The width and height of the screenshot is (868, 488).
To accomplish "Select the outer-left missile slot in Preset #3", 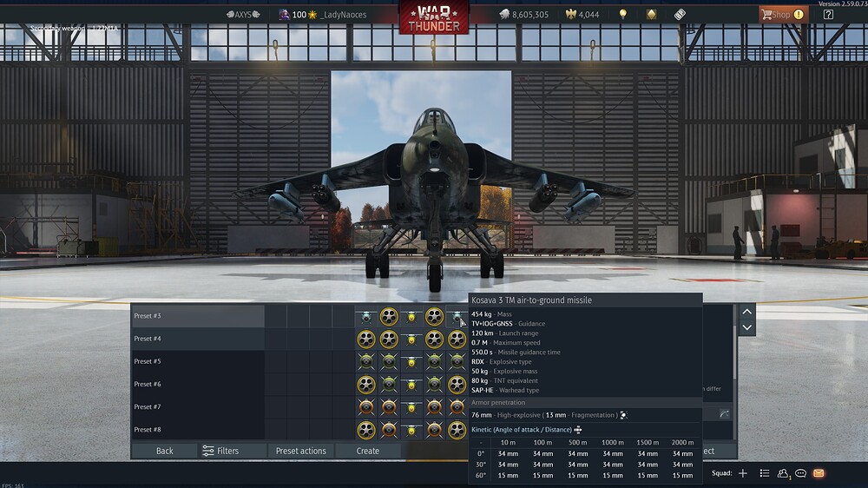I will (x=366, y=316).
